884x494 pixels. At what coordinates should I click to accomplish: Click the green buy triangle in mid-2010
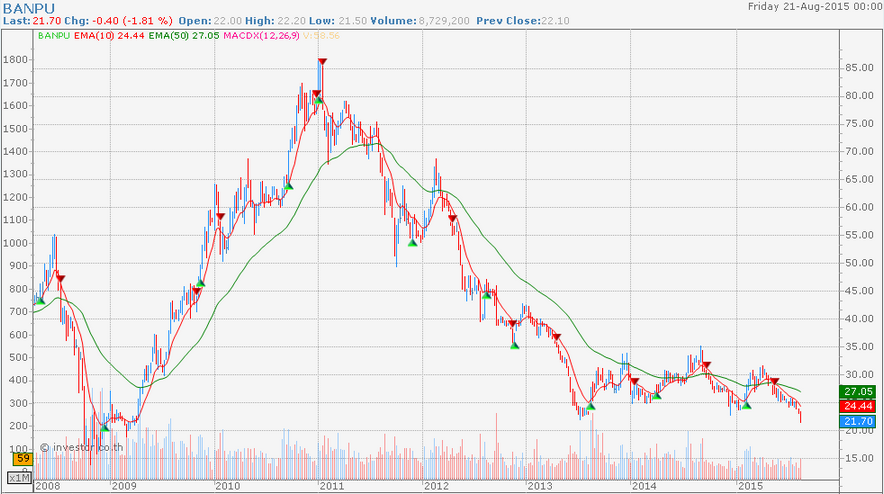pyautogui.click(x=288, y=186)
